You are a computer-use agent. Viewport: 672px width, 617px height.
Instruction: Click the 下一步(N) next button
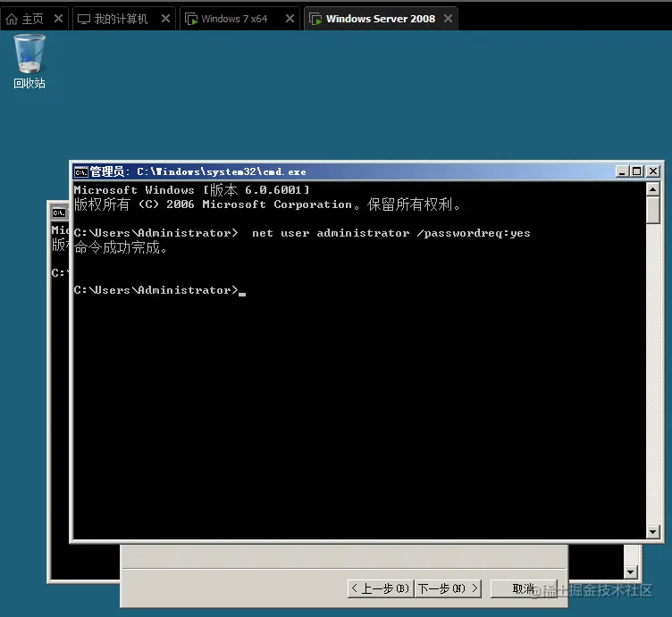449,588
